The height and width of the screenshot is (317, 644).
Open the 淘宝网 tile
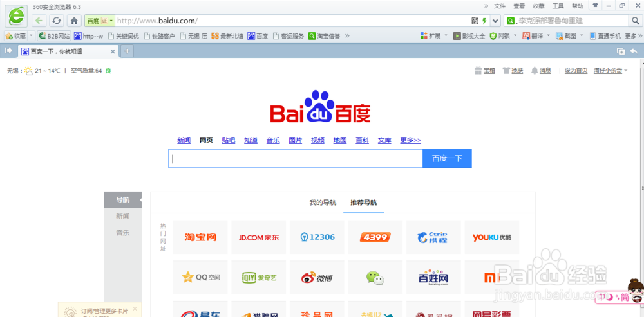[200, 237]
